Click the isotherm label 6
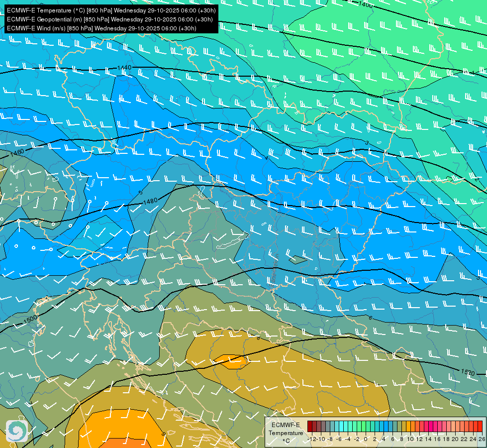This screenshot has width=487, height=448. pos(370,318)
